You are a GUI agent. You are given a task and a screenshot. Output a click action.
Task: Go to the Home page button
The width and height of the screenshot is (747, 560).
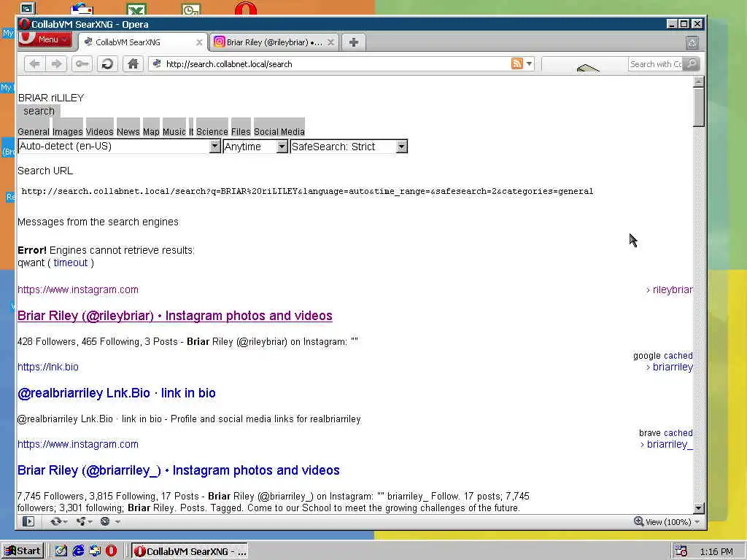pos(133,64)
